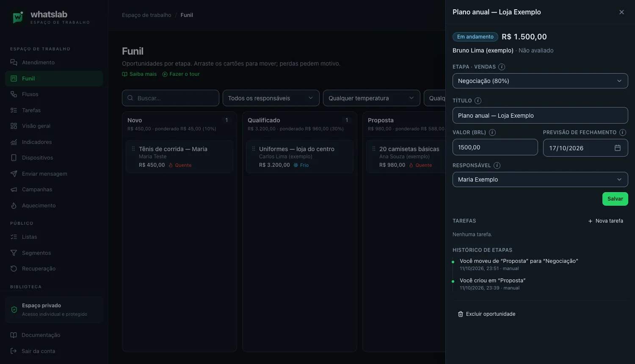
Task: Click the Campanhas megaphone icon
Action: (14, 190)
